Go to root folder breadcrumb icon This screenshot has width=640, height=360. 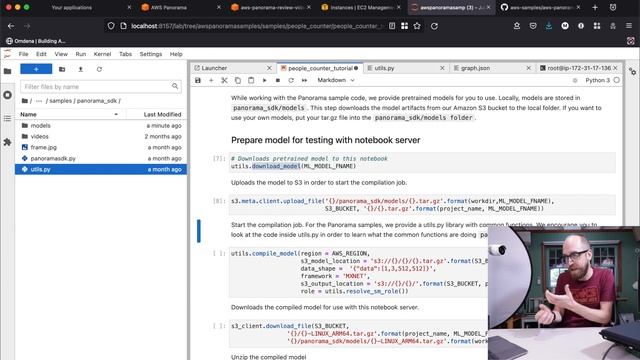click(x=24, y=100)
